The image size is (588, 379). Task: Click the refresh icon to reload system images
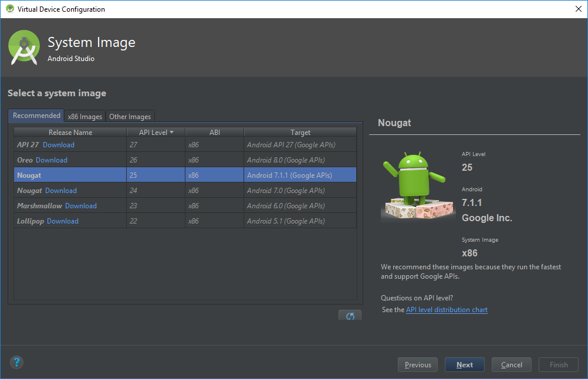(x=350, y=315)
